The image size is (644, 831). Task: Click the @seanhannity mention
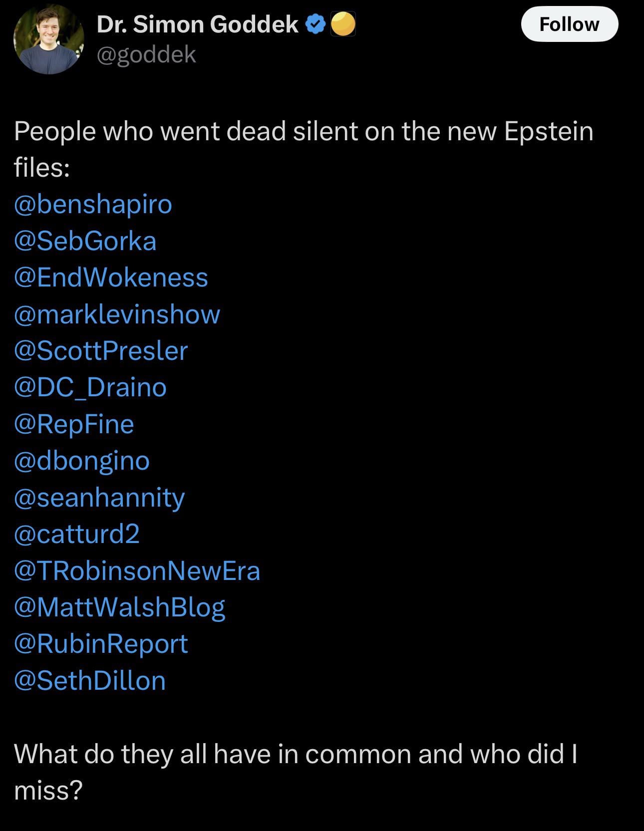[99, 498]
